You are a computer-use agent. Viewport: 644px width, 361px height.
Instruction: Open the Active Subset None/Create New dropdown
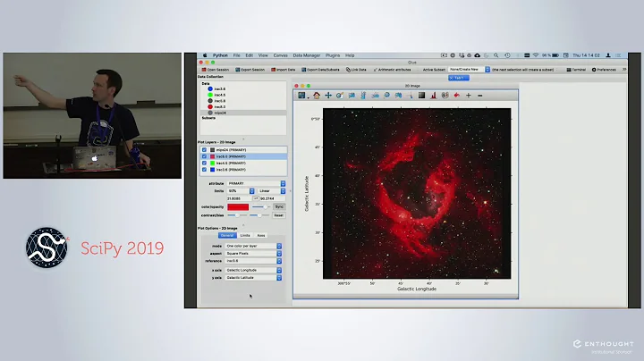point(469,70)
